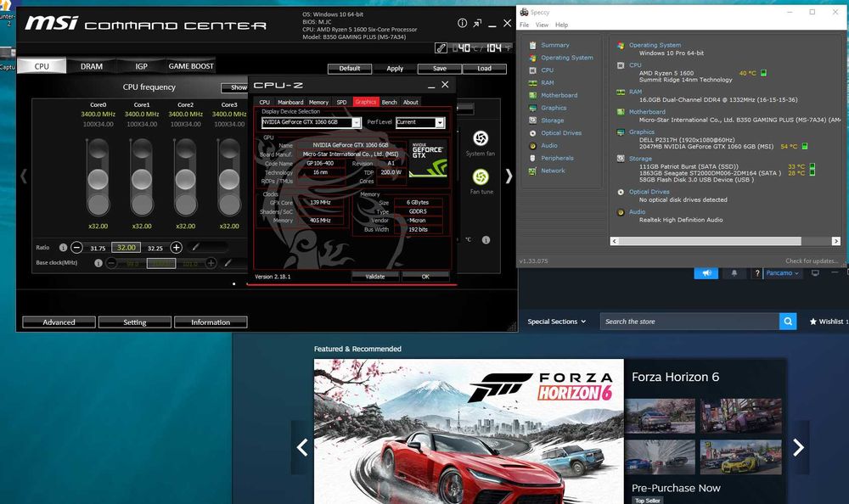Click the Steam announcements megaphone icon
Viewport: 849px width, 504px height.
point(706,273)
